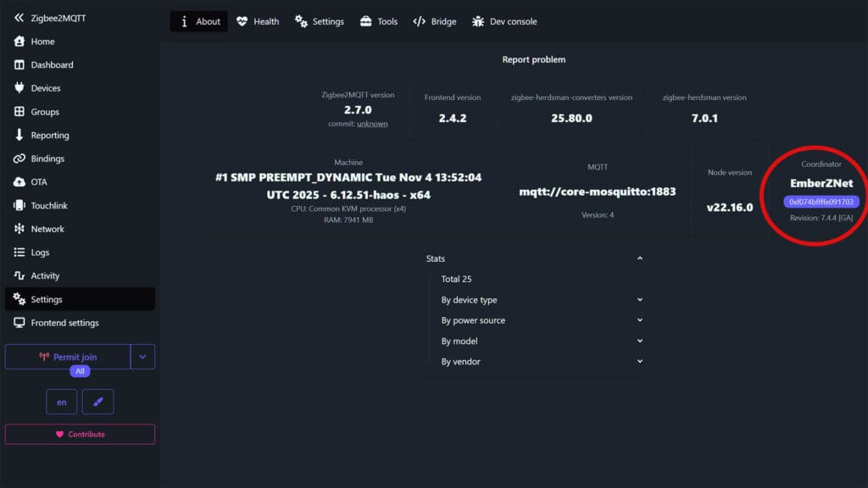Viewport: 868px width, 488px height.
Task: Collapse the Stats section
Action: click(x=640, y=258)
